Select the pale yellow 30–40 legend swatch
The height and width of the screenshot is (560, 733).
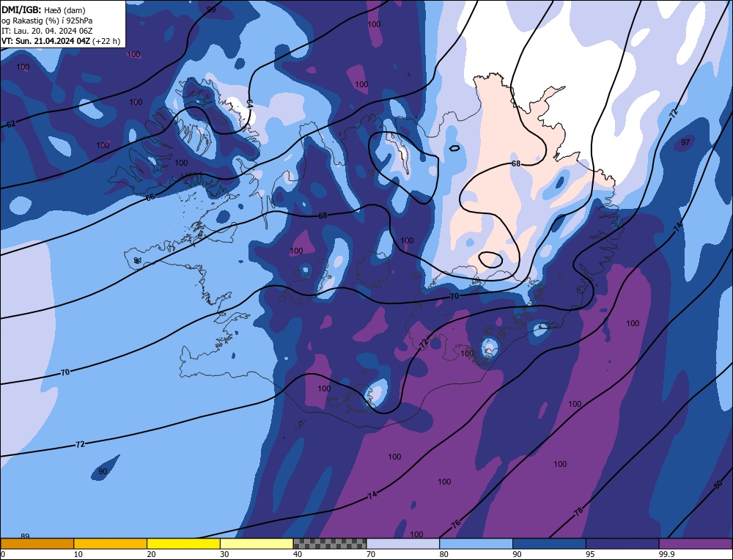click(x=257, y=543)
